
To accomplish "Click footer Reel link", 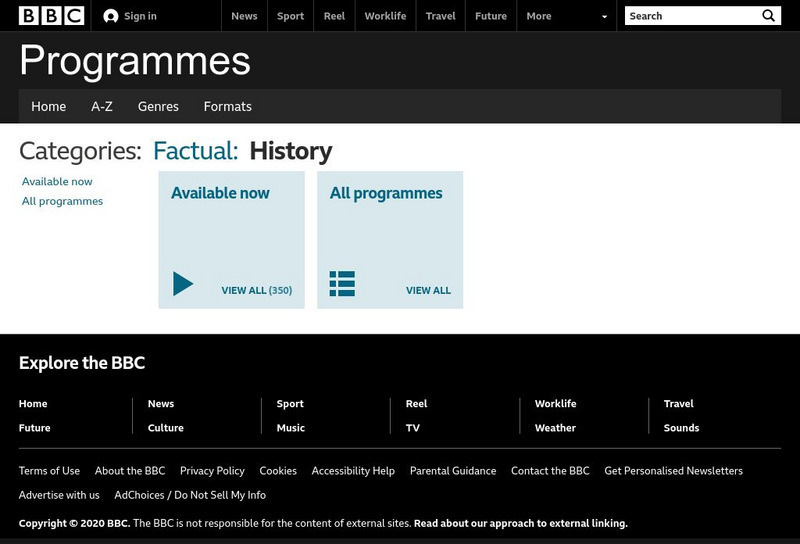I will [x=416, y=404].
